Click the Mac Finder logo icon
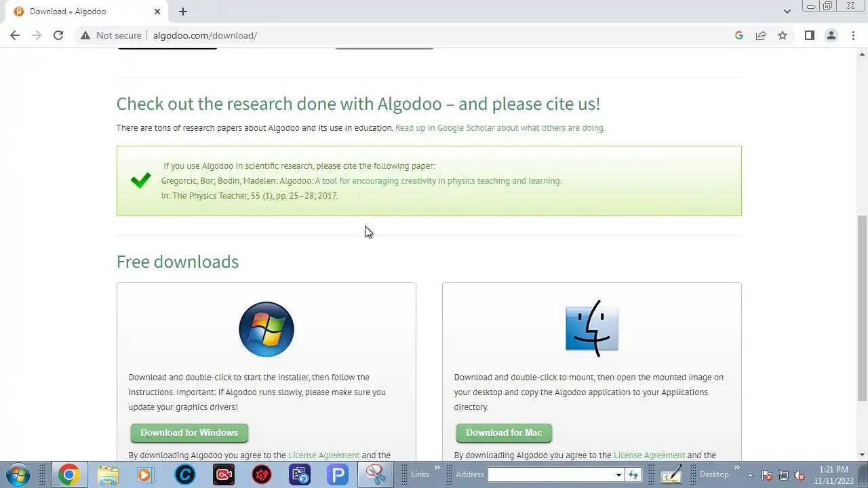Image resolution: width=868 pixels, height=488 pixels. [x=592, y=329]
